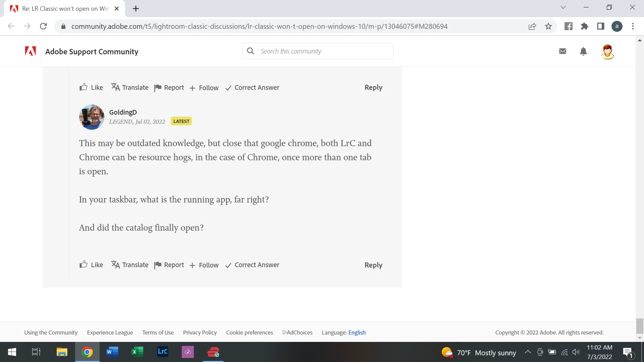Click the Adobe logo icon
The image size is (644, 362).
[31, 51]
